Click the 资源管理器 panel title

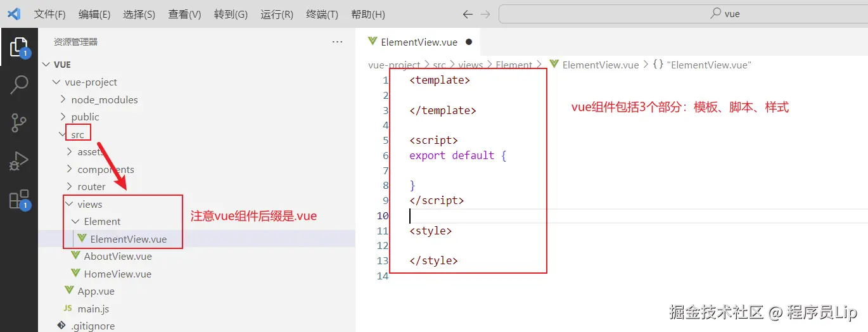[x=75, y=42]
